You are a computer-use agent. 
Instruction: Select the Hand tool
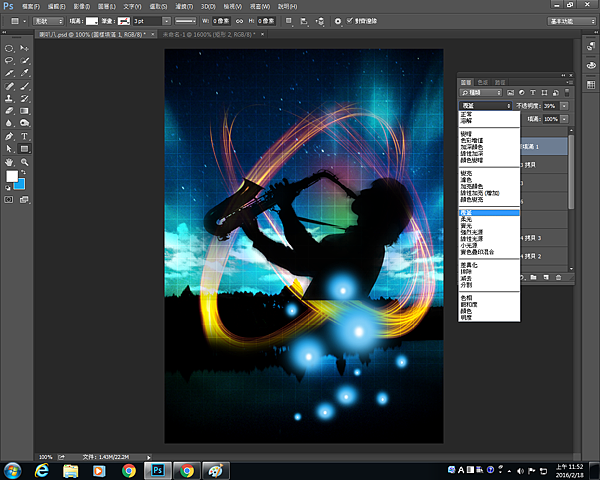(9, 160)
